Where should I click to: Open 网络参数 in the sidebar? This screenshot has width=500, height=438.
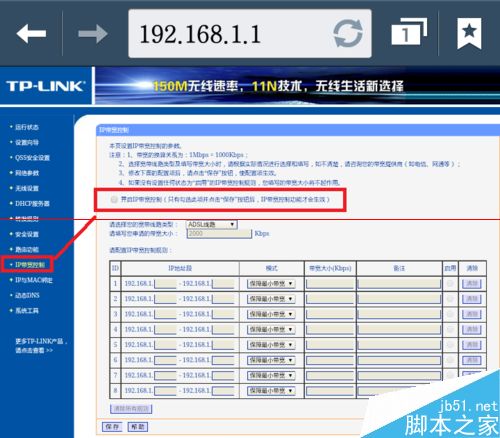pyautogui.click(x=27, y=173)
